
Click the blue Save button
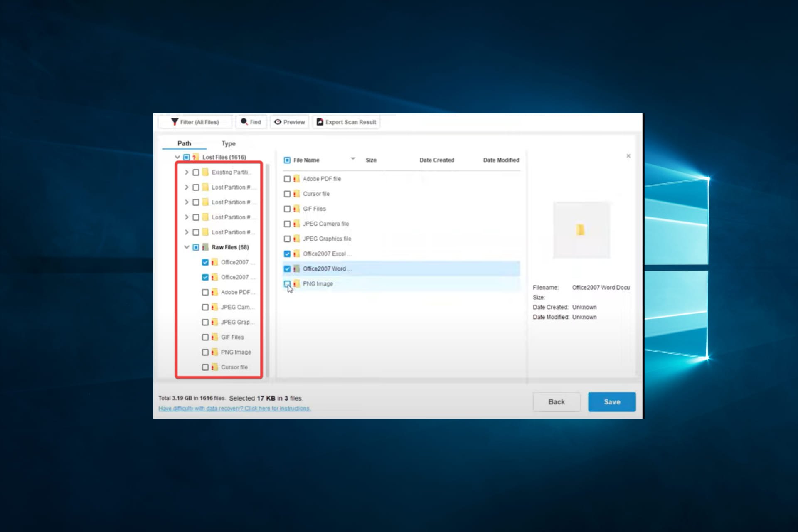[612, 402]
